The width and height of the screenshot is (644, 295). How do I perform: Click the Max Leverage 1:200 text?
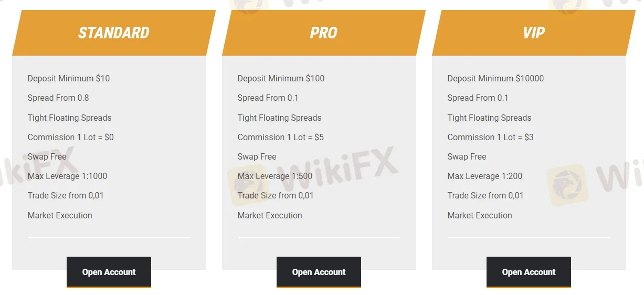(485, 176)
